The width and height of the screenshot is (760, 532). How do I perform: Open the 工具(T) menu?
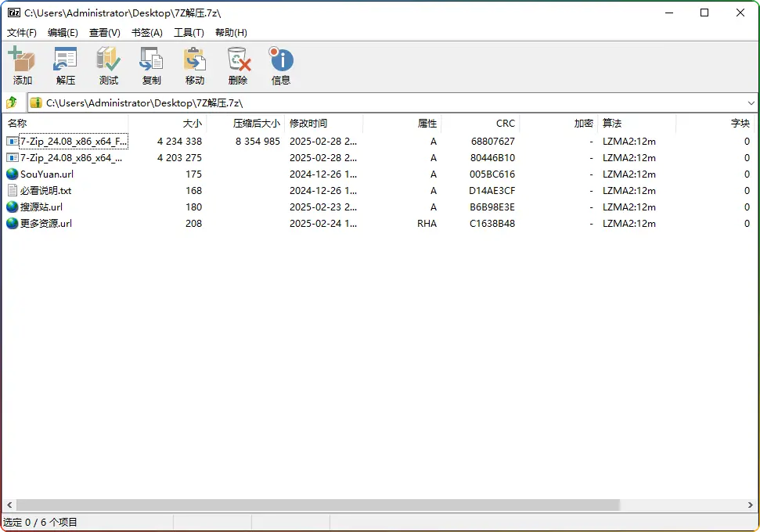[x=189, y=33]
